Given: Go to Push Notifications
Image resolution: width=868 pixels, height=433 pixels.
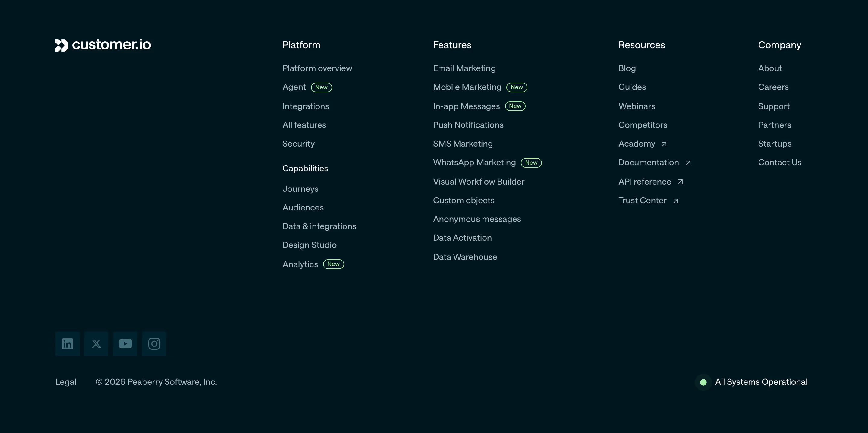Looking at the screenshot, I should 468,125.
